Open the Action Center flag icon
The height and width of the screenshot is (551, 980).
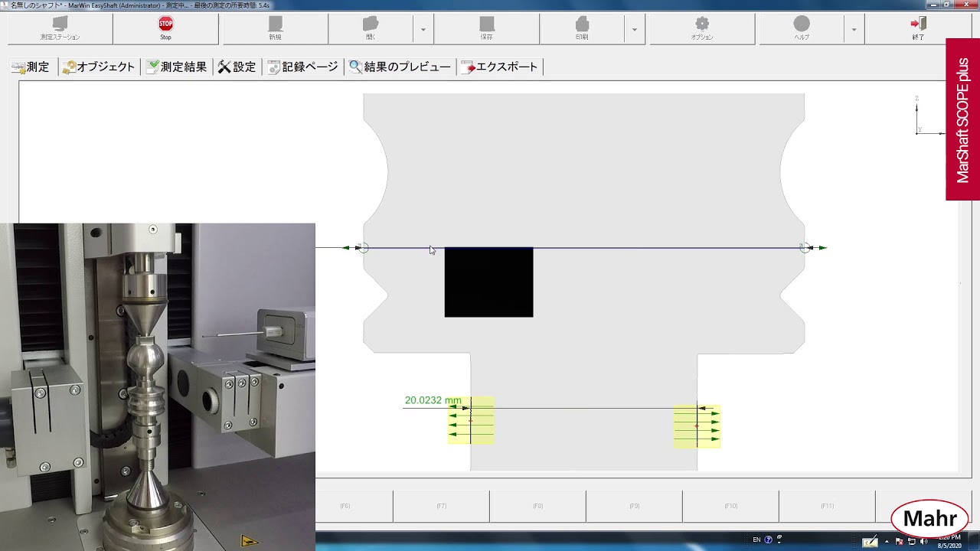[900, 542]
